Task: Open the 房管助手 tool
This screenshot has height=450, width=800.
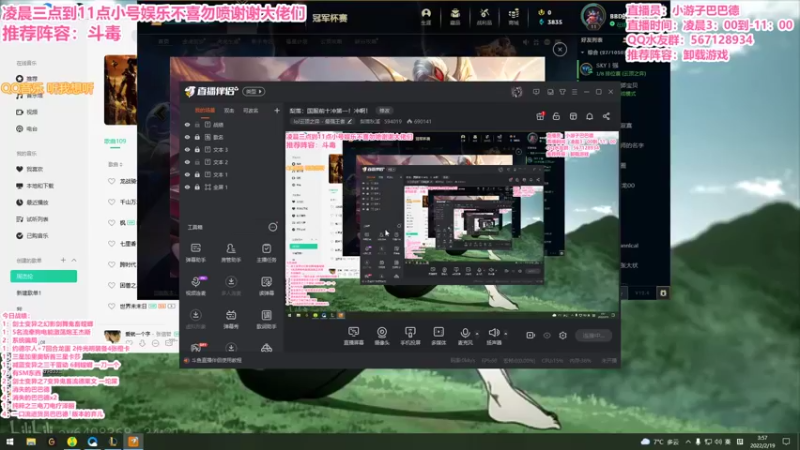Action: click(231, 253)
